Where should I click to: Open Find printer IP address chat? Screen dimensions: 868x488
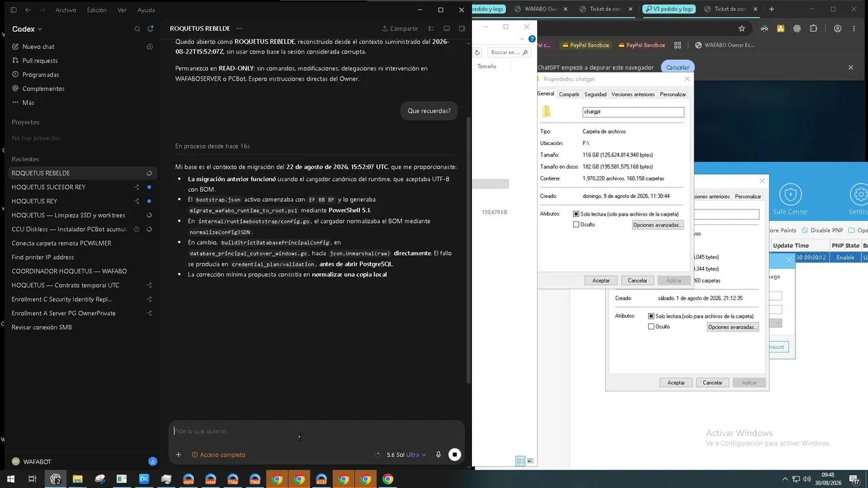pyautogui.click(x=81, y=258)
